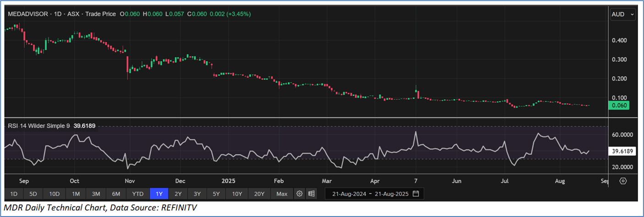Click the green 0.060 price label
Image resolution: width=644 pixels, height=217 pixels.
pos(618,106)
